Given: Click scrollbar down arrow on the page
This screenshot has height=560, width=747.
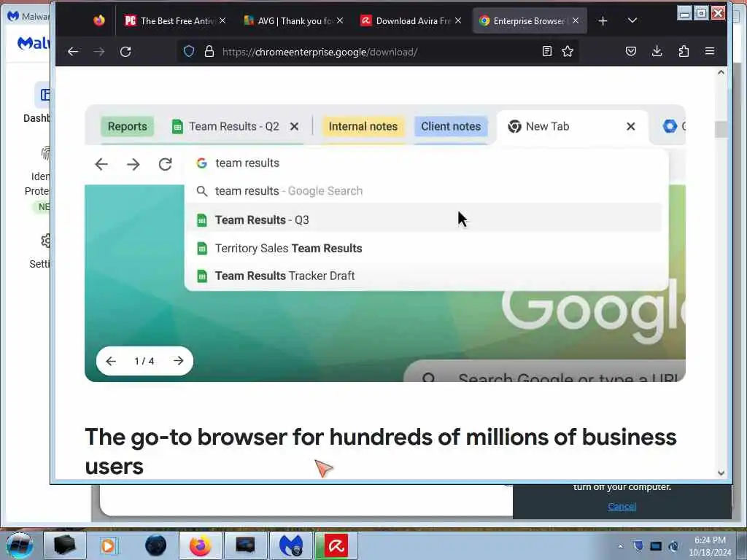Looking at the screenshot, I should 721,472.
